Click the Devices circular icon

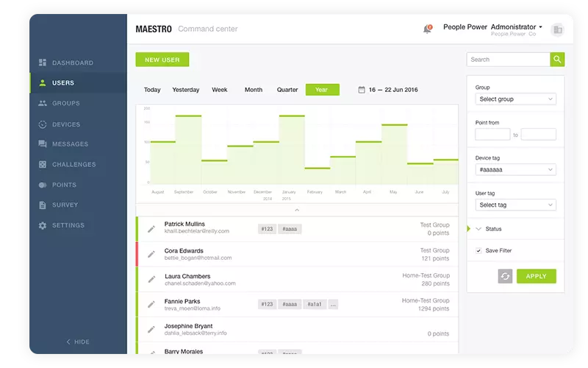coord(43,124)
